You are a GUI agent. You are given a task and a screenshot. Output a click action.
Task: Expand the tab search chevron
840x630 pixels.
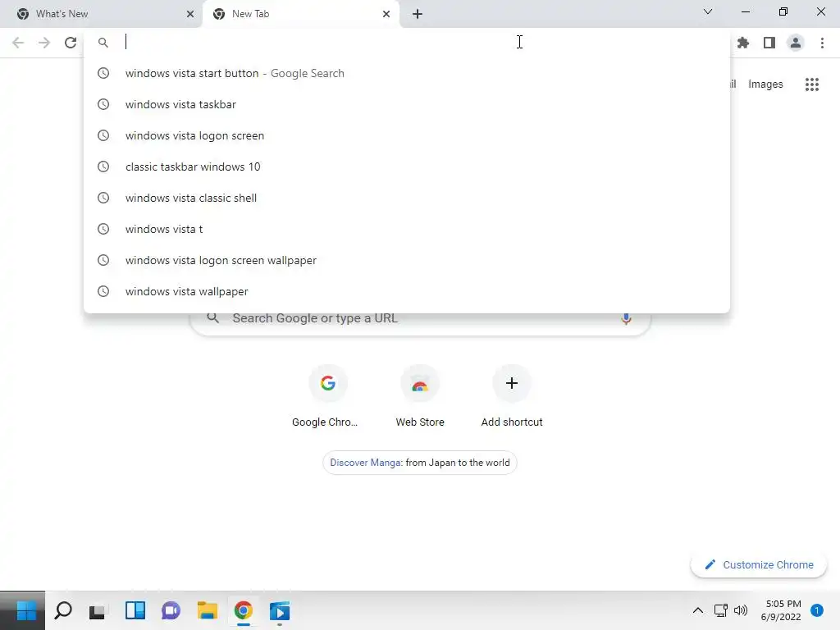tap(708, 11)
